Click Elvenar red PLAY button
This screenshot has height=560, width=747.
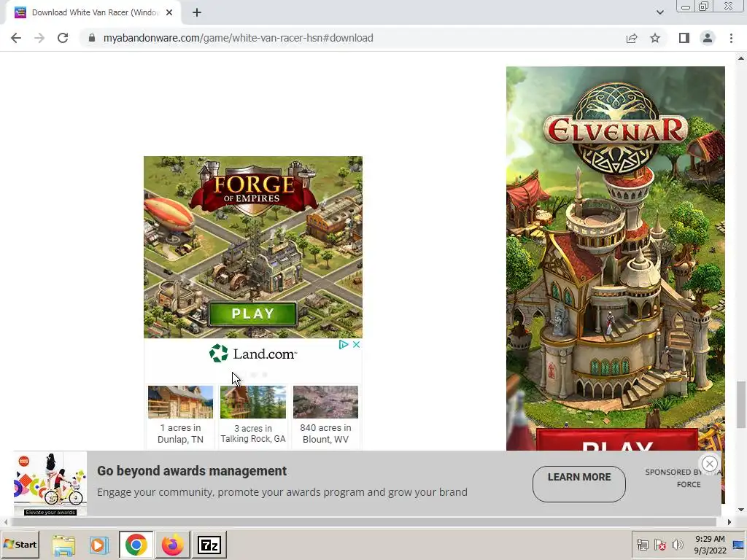[617, 440]
